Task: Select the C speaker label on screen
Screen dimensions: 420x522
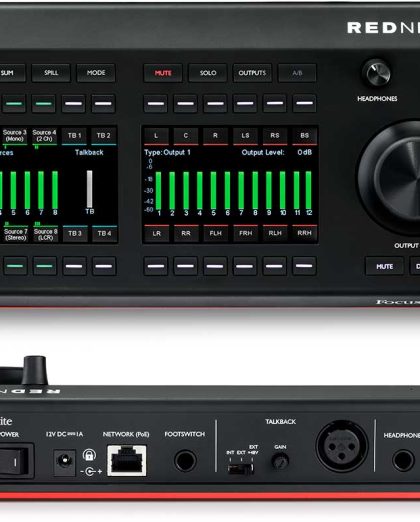Action: [186, 136]
